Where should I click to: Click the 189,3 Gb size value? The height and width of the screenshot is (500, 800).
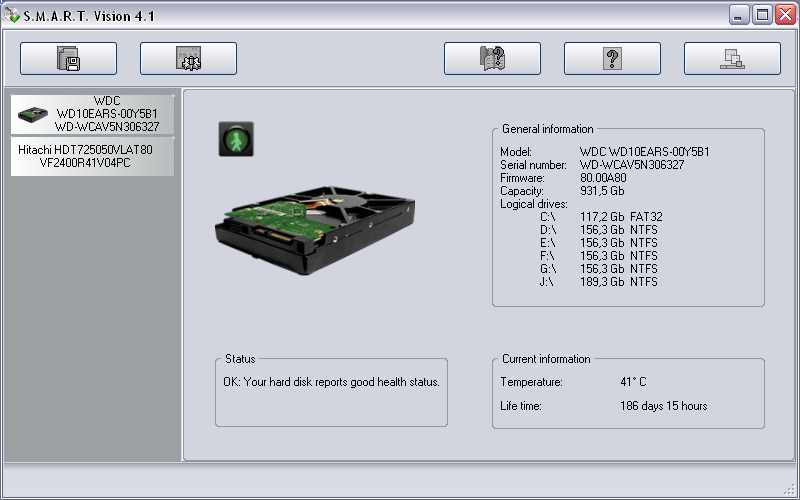coord(602,282)
